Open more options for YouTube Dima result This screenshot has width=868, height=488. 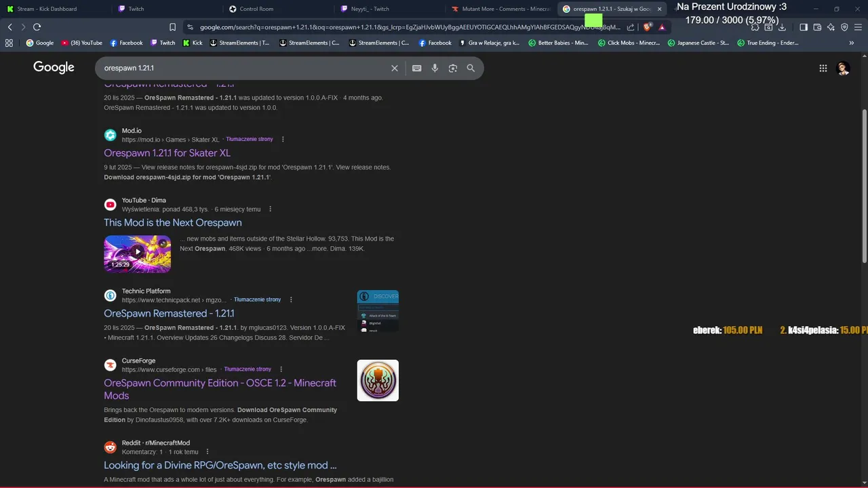click(x=270, y=209)
